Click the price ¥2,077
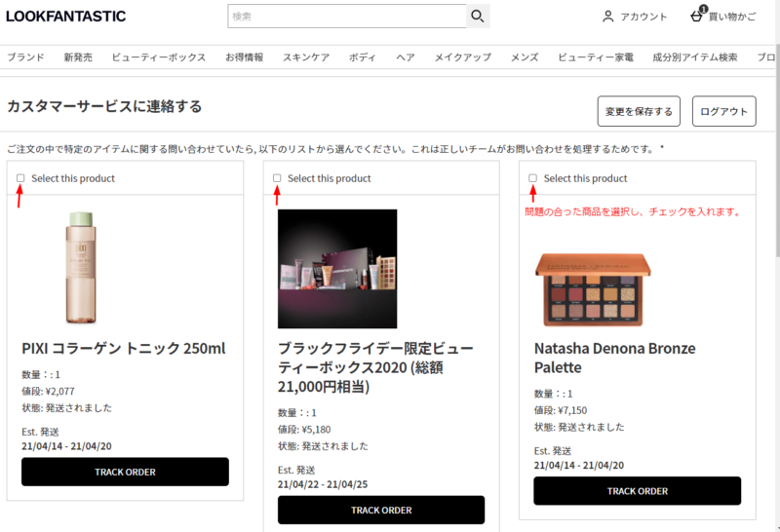780x532 pixels. pos(59,392)
